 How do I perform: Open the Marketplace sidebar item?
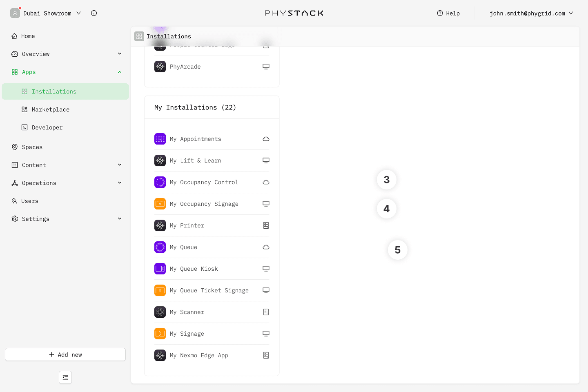65,109
